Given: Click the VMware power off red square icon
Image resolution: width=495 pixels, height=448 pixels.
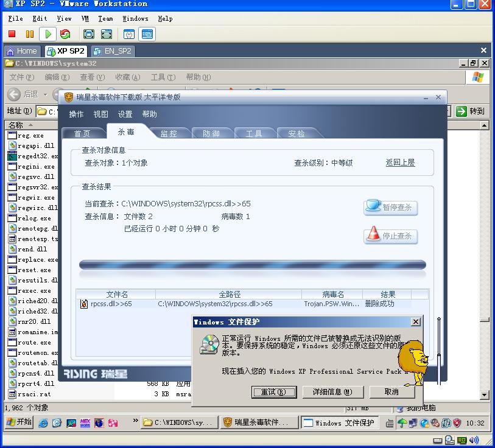Looking at the screenshot, I should (12, 33).
